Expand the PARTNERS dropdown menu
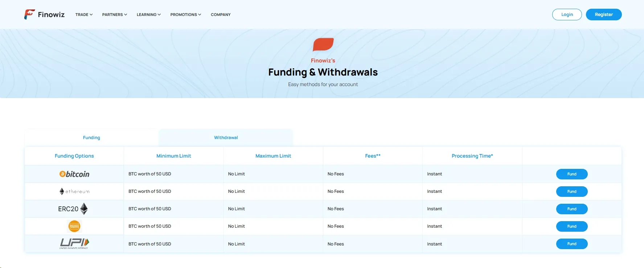Viewport: 644px width, 268px height. click(115, 15)
